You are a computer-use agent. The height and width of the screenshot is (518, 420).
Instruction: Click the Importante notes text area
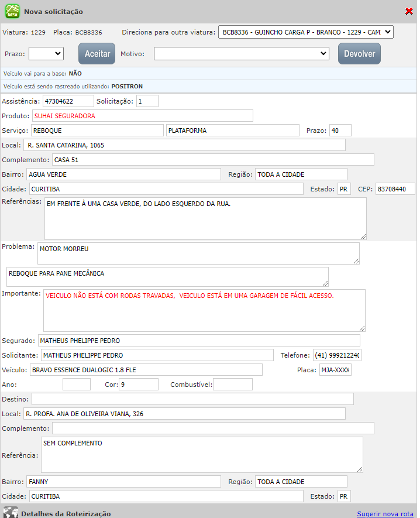[x=204, y=310]
